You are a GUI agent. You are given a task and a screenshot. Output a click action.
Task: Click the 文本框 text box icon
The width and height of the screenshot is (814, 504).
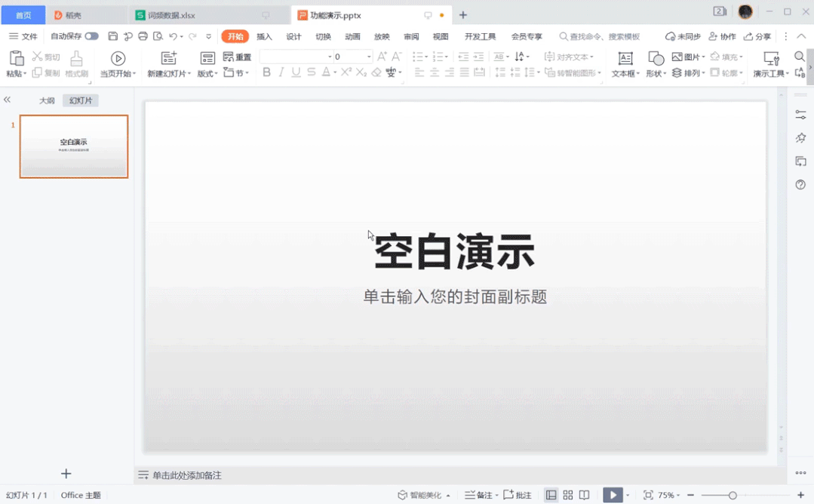[625, 58]
